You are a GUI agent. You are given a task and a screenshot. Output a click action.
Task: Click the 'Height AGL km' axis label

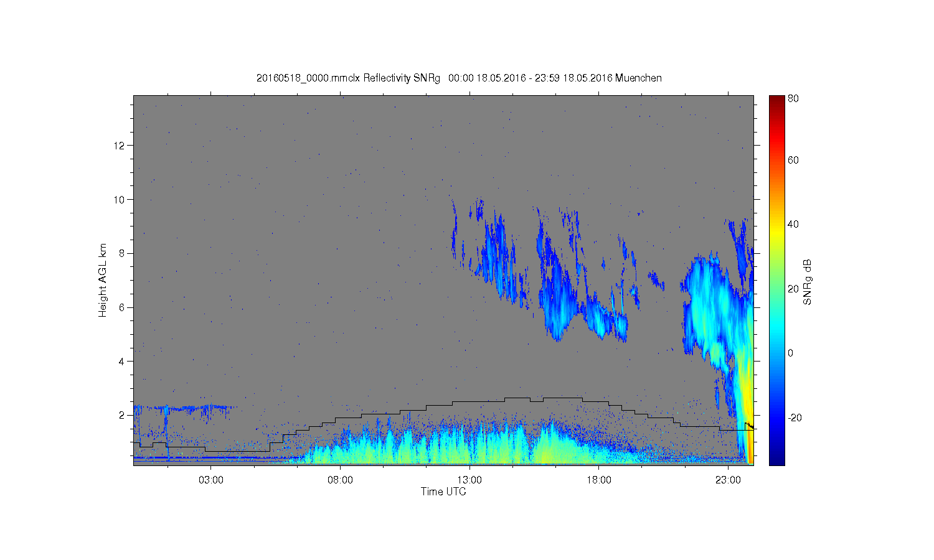click(x=103, y=280)
